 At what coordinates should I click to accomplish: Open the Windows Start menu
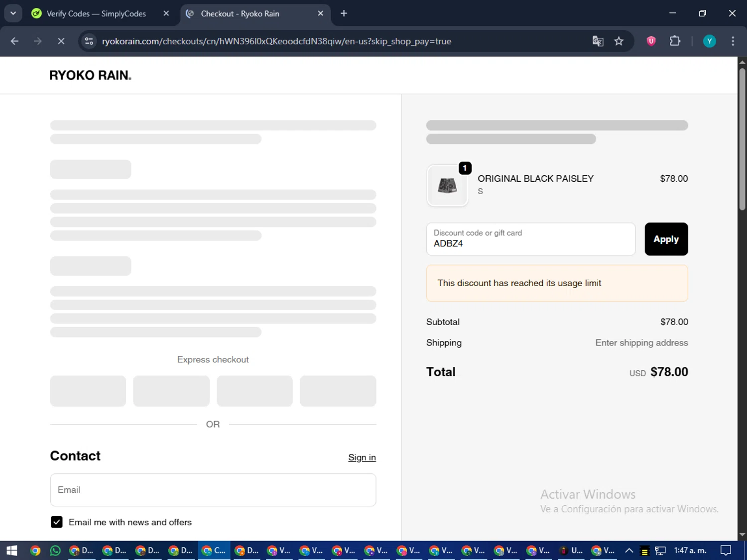pyautogui.click(x=11, y=551)
